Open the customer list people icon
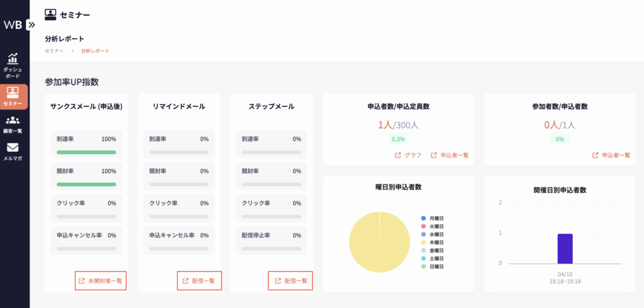The image size is (644, 308). 13,121
